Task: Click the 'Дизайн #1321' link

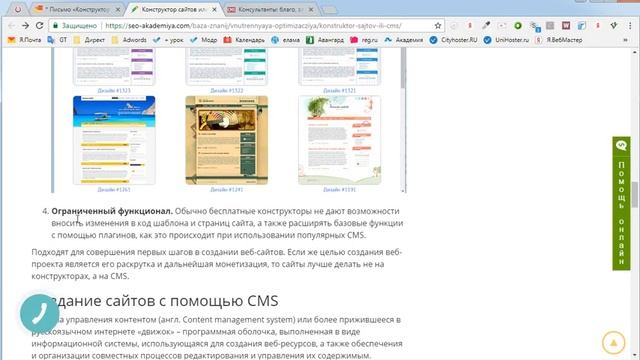Action: 339,91
